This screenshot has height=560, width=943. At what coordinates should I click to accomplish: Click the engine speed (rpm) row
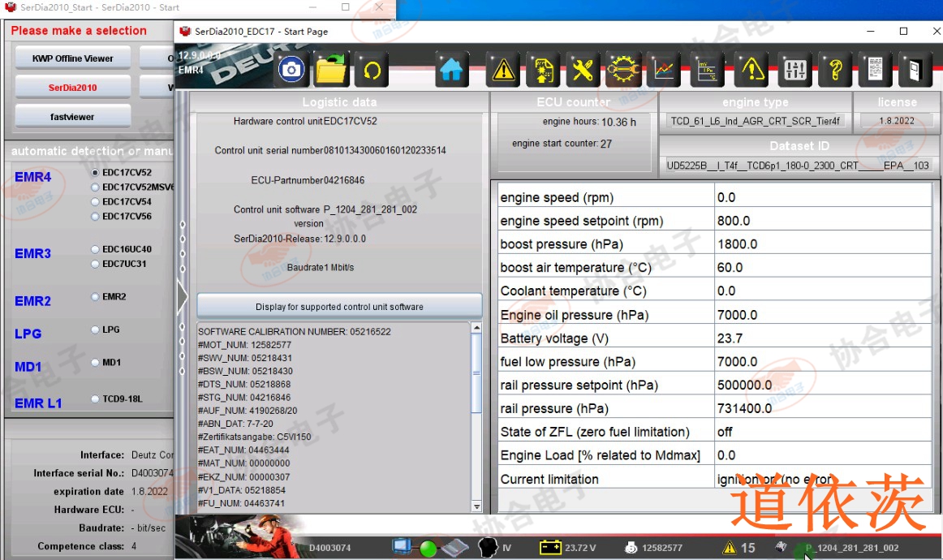pos(714,197)
